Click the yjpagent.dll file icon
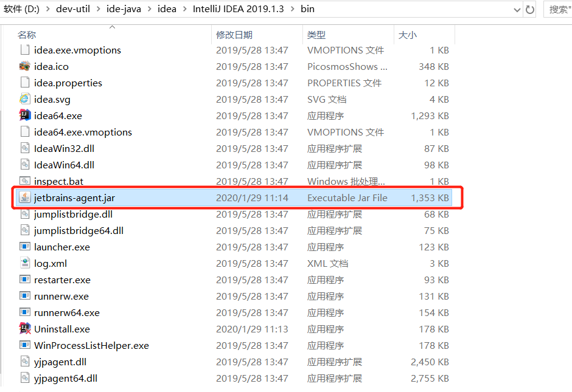Screen dimensions: 572x392 pyautogui.click(x=25, y=362)
